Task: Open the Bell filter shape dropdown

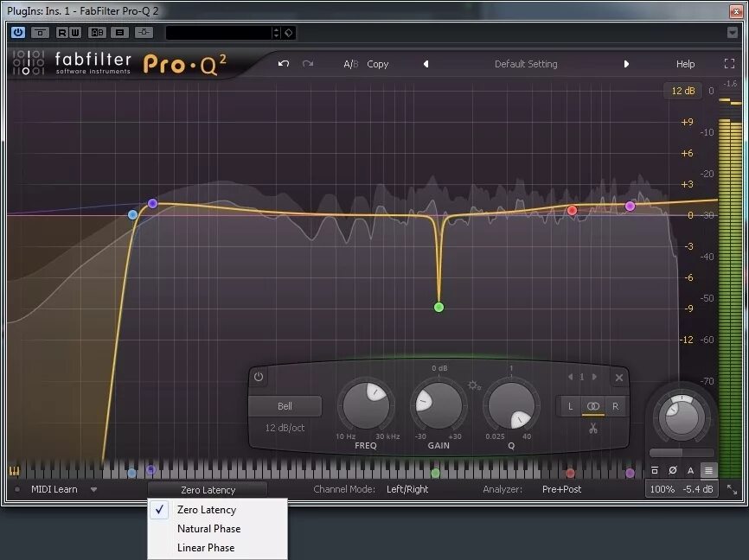Action: (285, 406)
